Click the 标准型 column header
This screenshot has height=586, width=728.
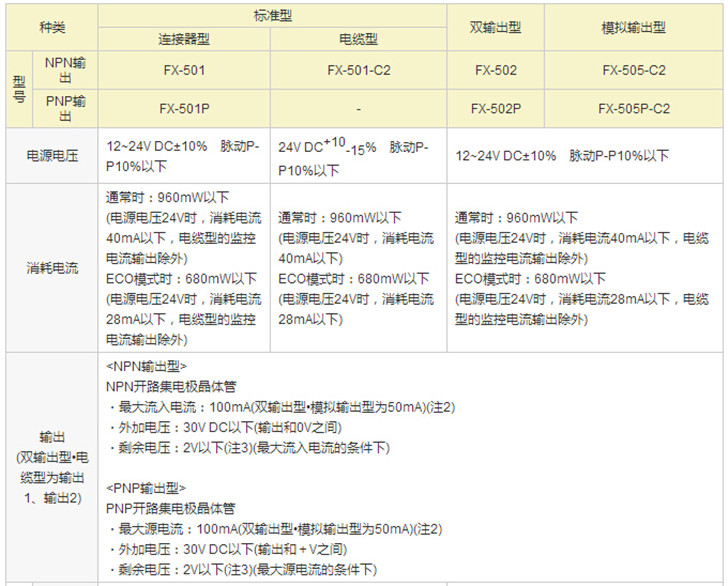(273, 16)
